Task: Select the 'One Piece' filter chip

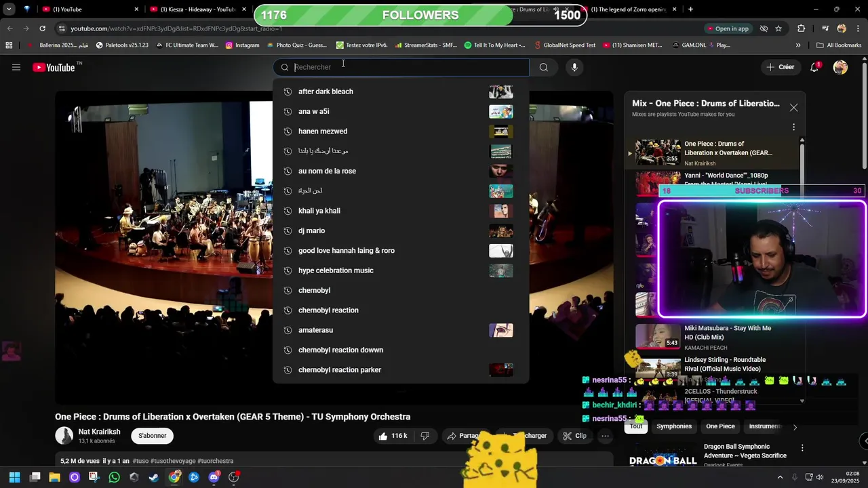Action: [720, 426]
